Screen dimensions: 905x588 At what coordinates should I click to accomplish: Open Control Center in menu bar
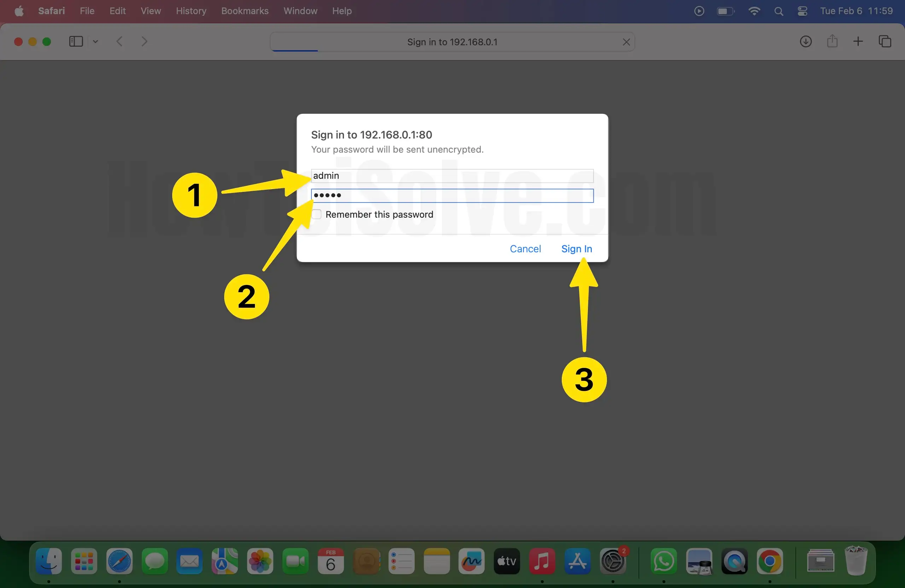(x=802, y=11)
